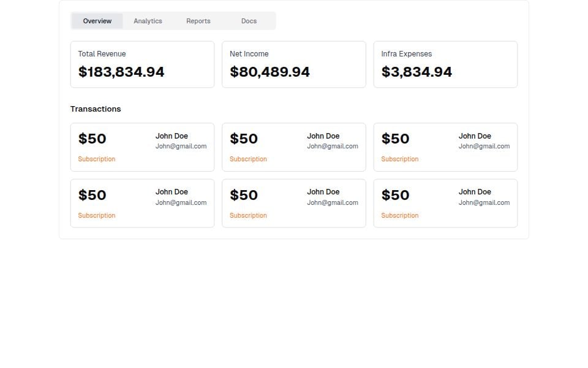Screen dimensions: 588x368
Task: Click John Doe in the first transaction card
Action: point(171,136)
